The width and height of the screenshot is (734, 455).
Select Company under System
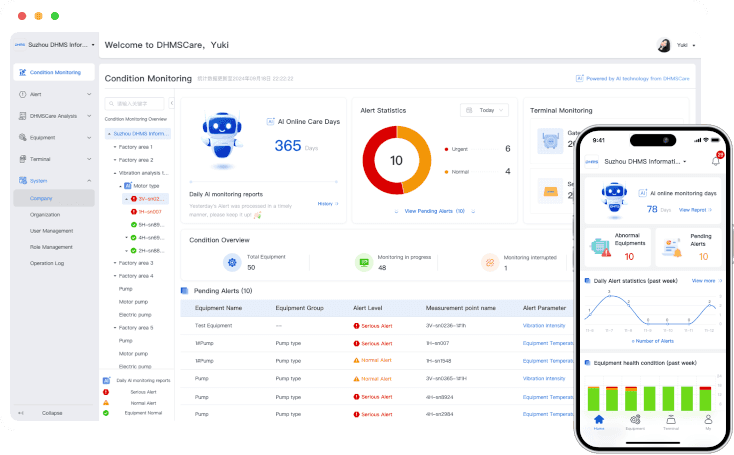point(54,198)
